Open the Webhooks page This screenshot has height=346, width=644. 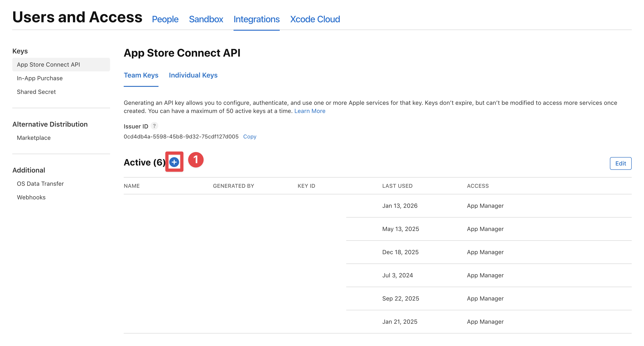31,197
